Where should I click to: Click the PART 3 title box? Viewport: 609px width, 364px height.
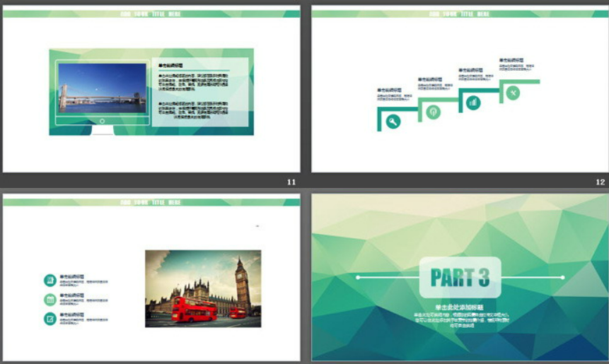[460, 277]
